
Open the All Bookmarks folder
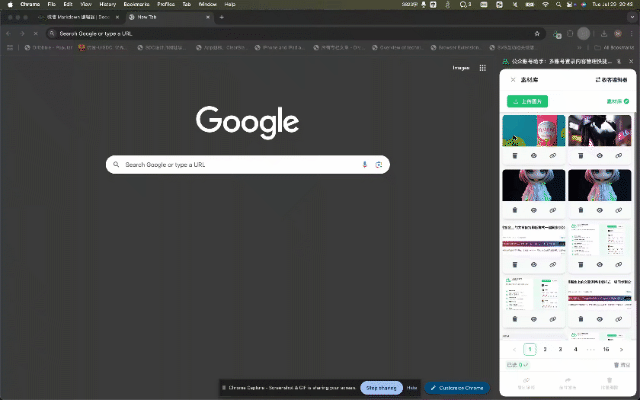pyautogui.click(x=614, y=47)
